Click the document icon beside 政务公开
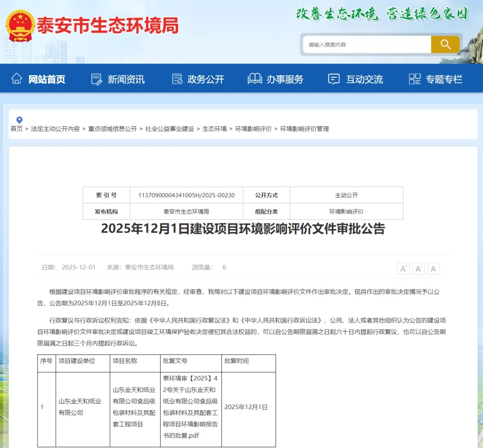 (x=176, y=78)
